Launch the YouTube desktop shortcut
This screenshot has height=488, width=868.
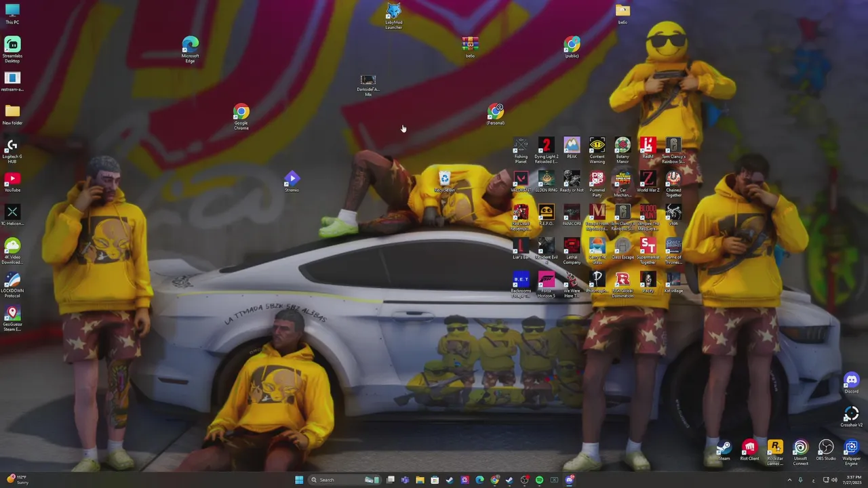pos(12,182)
